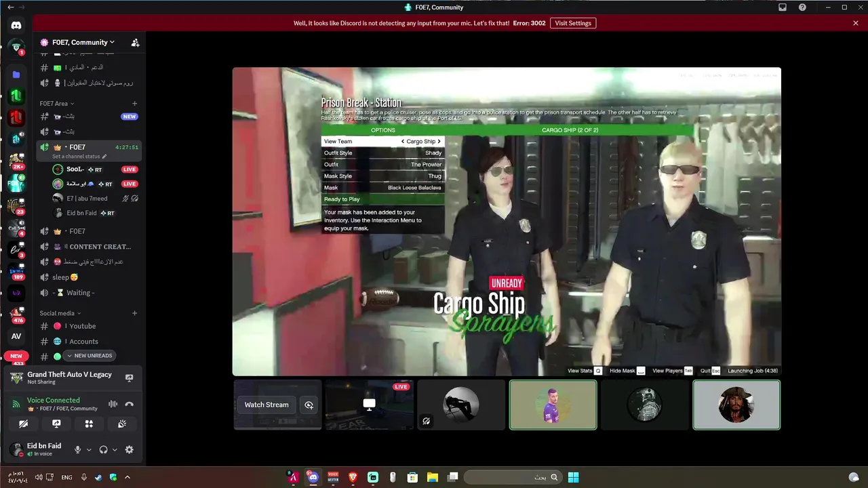Dismiss the mic error banner
The image size is (868, 488).
pos(856,23)
